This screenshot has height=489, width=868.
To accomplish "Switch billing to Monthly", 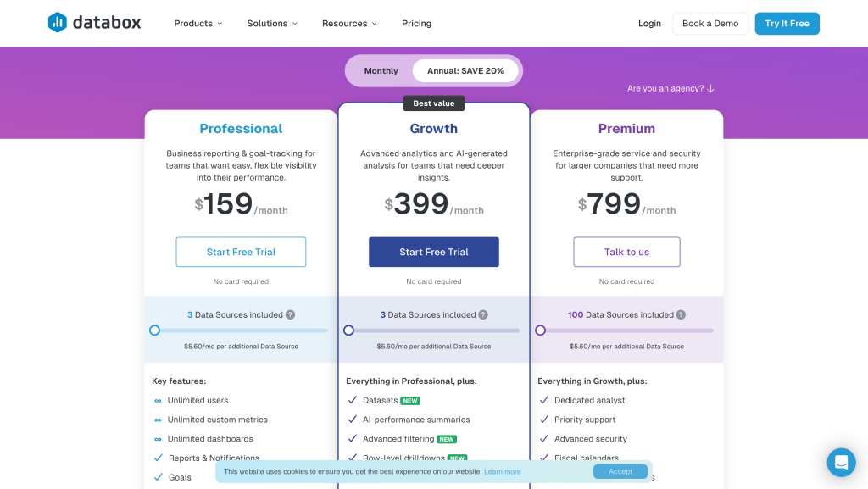I will pos(381,71).
